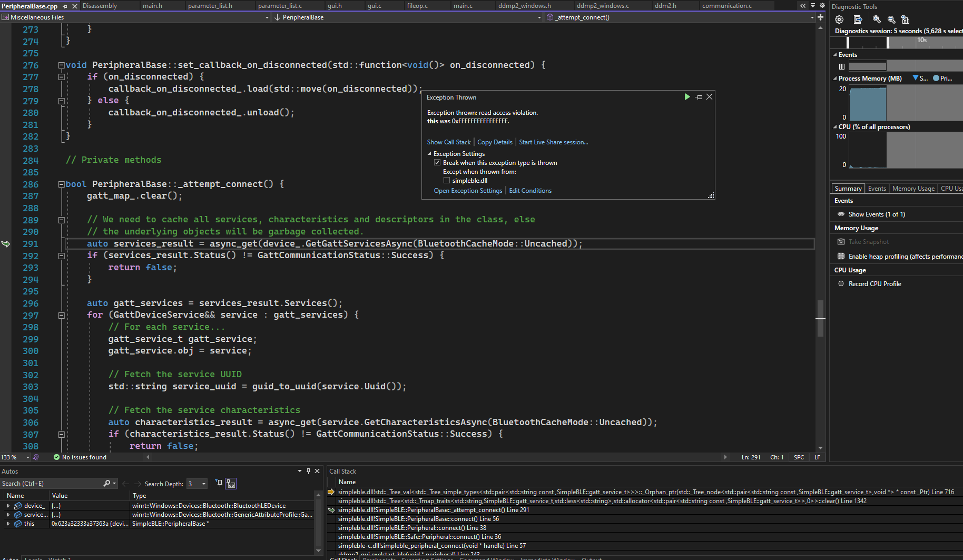Screen dimensions: 963x560
Task: Switch to the Memory Usage tab
Action: coord(913,188)
